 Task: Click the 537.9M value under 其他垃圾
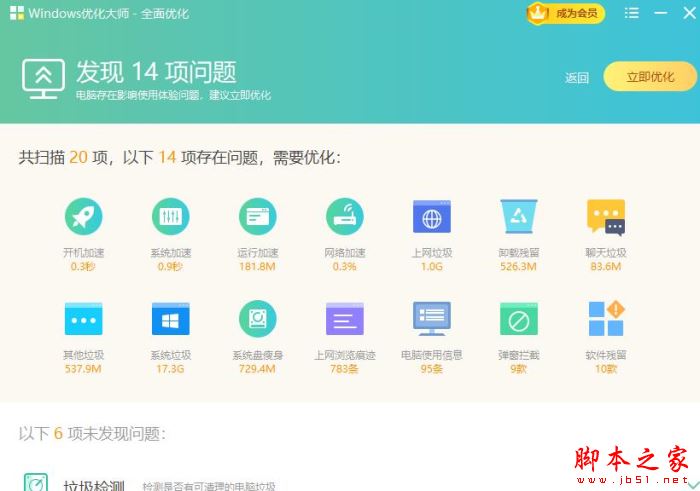pyautogui.click(x=83, y=369)
